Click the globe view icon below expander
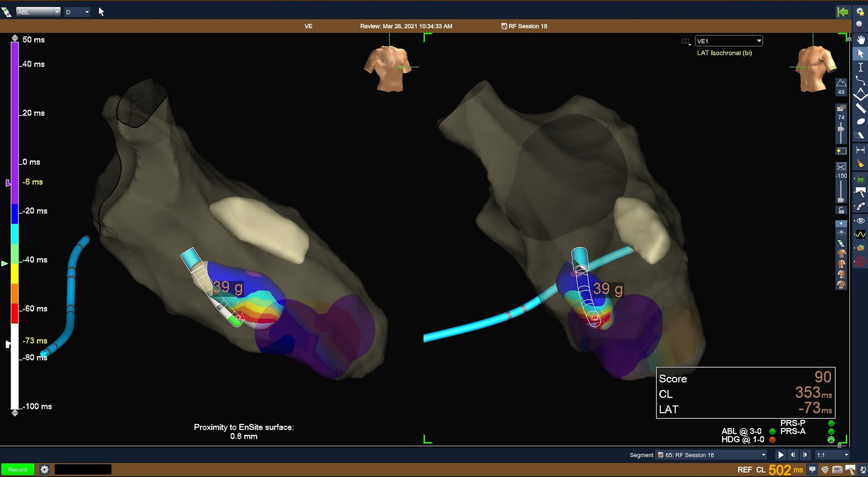 (841, 234)
